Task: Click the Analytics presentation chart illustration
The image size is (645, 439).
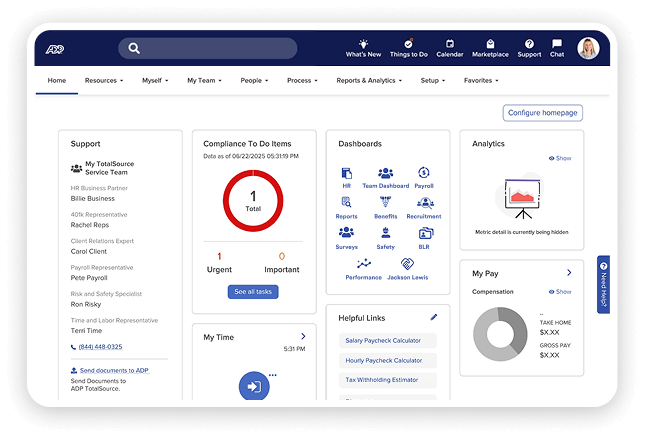Action: click(522, 197)
